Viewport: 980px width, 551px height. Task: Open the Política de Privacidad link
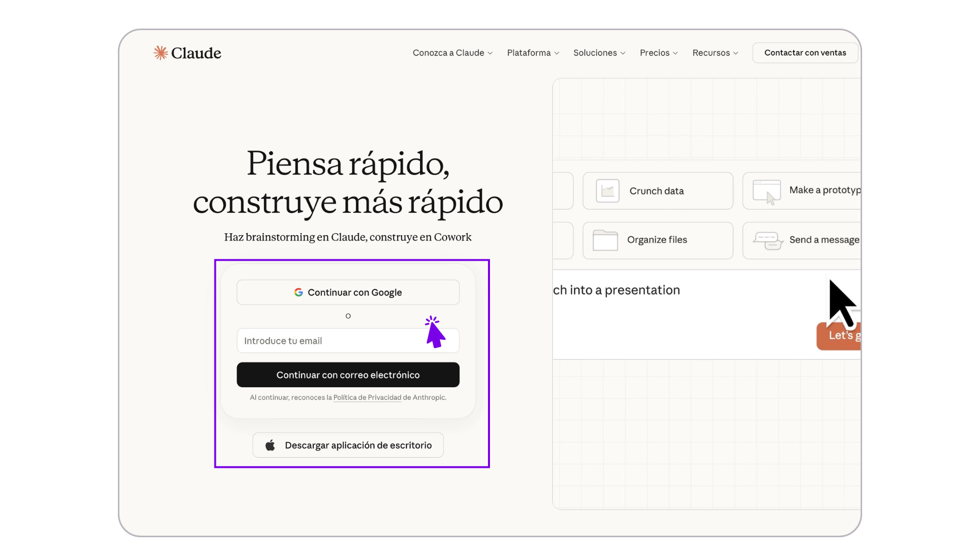tap(367, 397)
